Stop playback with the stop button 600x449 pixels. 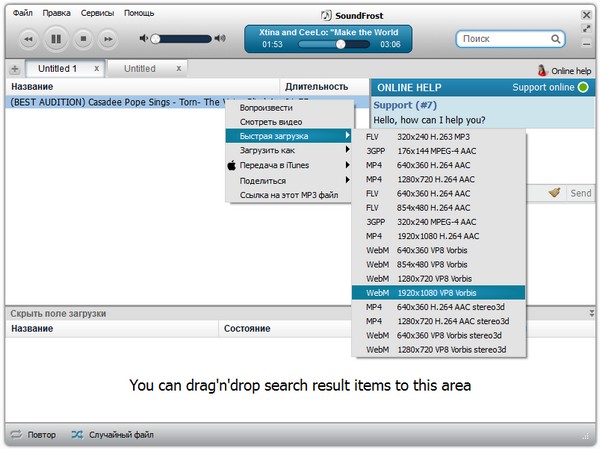(83, 39)
